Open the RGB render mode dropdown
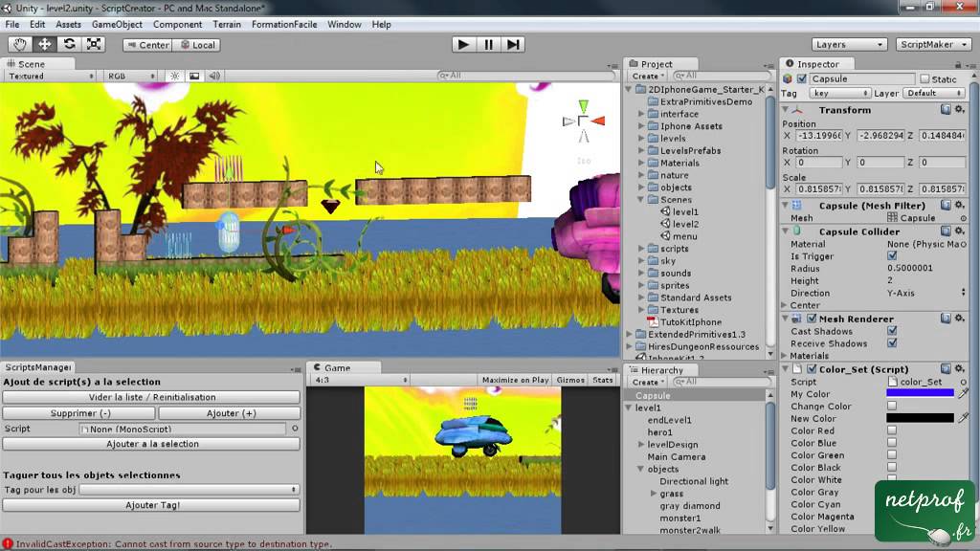 coord(131,76)
